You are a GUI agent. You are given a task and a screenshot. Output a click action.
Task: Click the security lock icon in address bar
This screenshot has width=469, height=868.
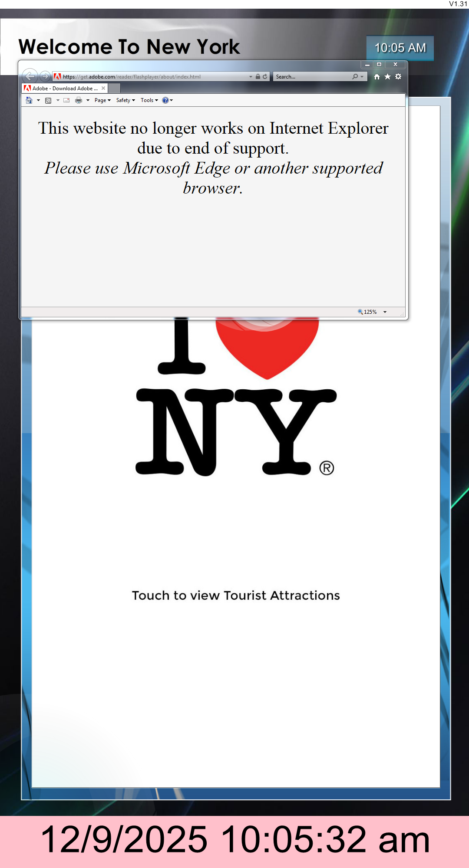coord(258,76)
